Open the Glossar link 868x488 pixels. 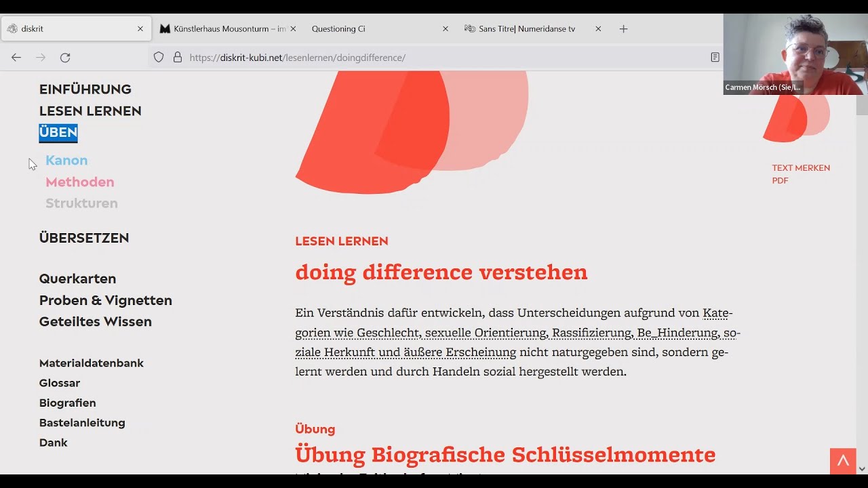tap(60, 384)
